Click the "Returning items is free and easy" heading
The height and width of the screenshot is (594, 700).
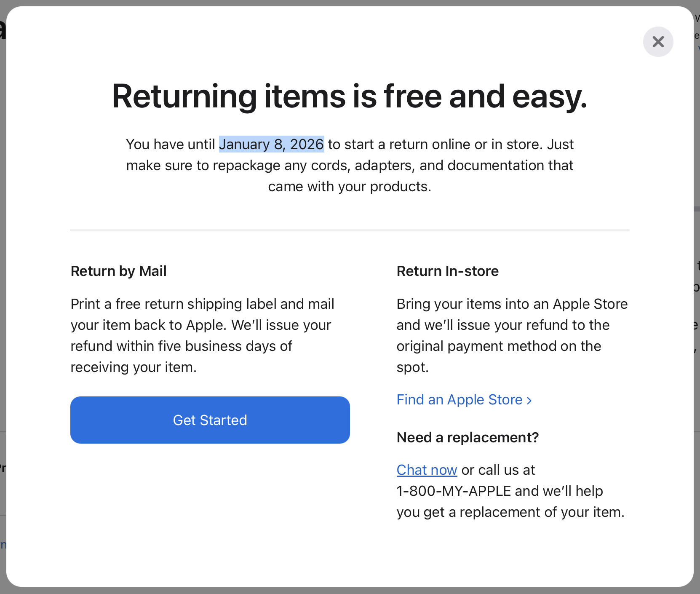pos(350,96)
